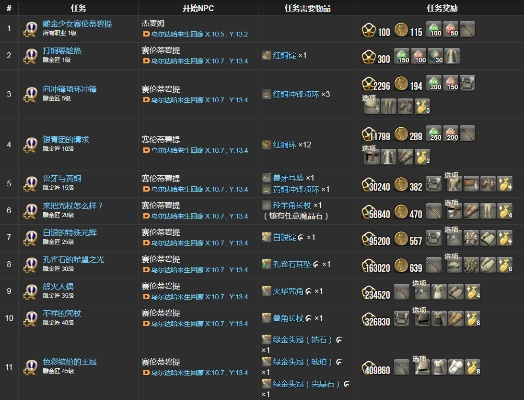524x400 pixels.
Task: Click the 开始NPC column header
Action: [198, 8]
